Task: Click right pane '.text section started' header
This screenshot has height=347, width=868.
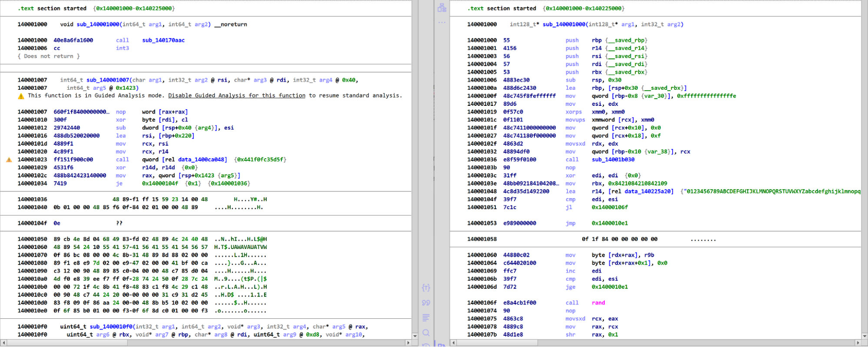Action: [502, 8]
